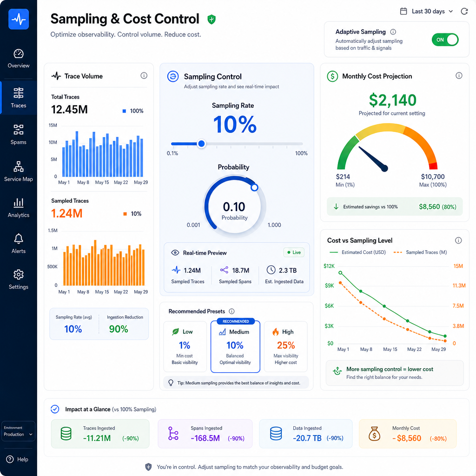Click the Monthly Cost dollar icon
Viewport: 476px width, 476px height.
point(332,76)
